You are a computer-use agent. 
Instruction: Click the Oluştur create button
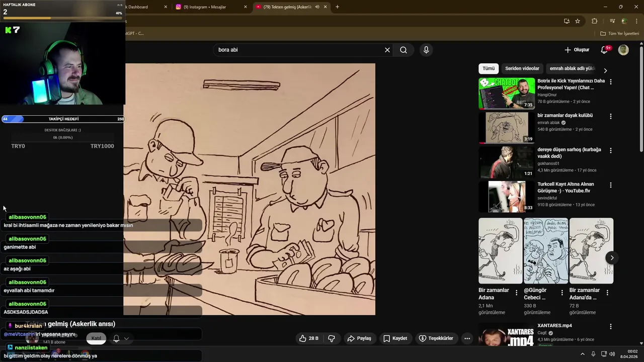pyautogui.click(x=577, y=50)
